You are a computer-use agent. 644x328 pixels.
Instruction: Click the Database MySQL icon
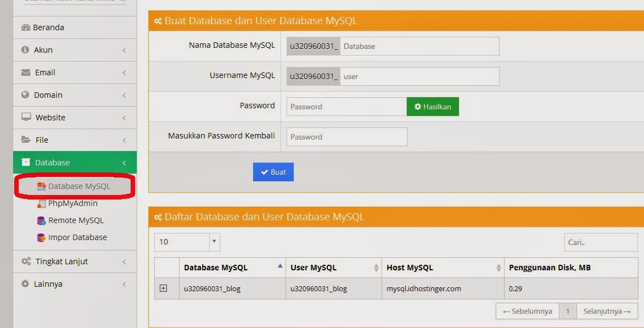pyautogui.click(x=42, y=187)
